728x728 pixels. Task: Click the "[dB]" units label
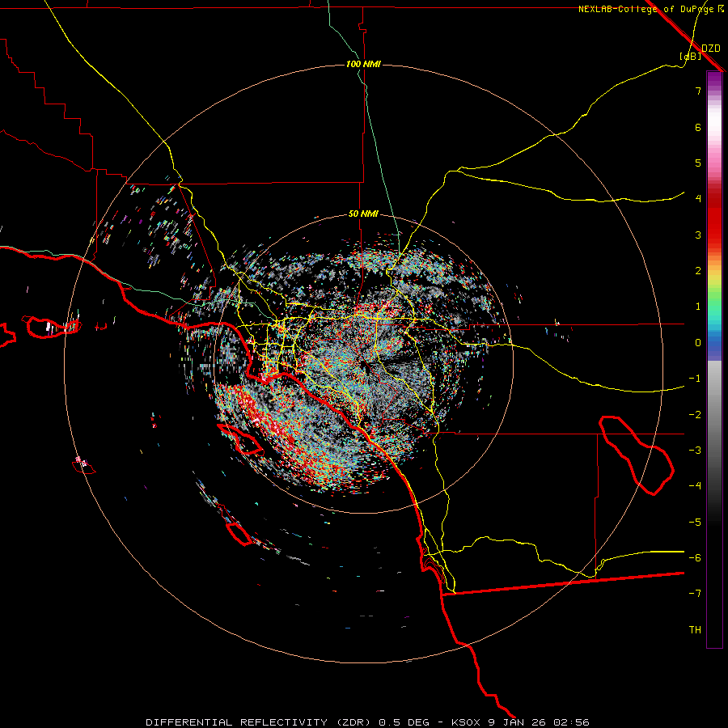[x=691, y=56]
